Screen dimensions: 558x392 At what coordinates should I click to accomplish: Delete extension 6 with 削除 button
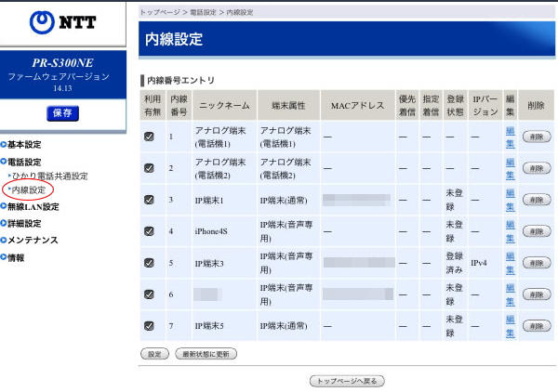tap(537, 294)
